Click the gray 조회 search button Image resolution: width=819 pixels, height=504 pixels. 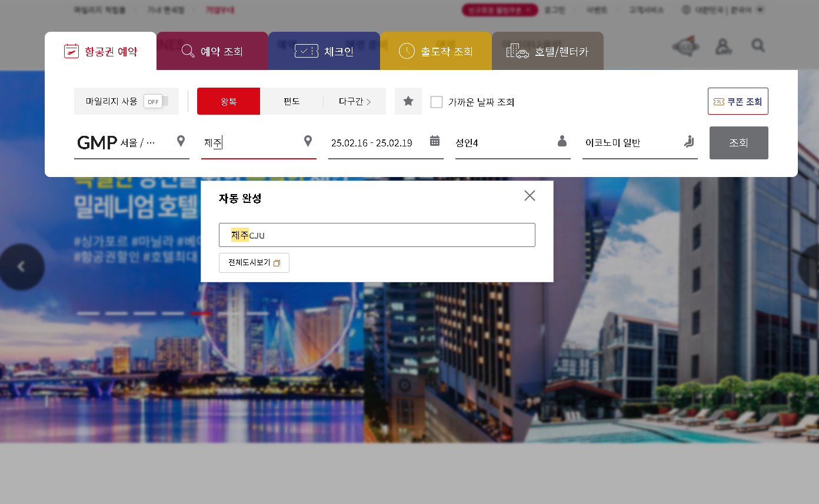pyautogui.click(x=738, y=142)
